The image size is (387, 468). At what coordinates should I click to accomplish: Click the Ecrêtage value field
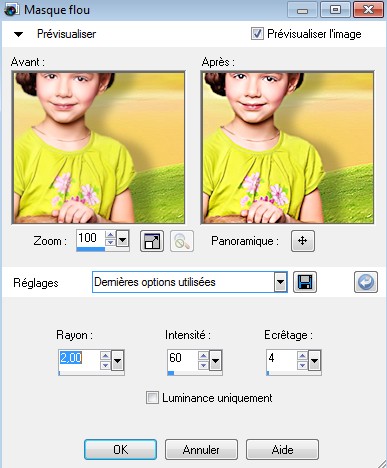pyautogui.click(x=282, y=360)
